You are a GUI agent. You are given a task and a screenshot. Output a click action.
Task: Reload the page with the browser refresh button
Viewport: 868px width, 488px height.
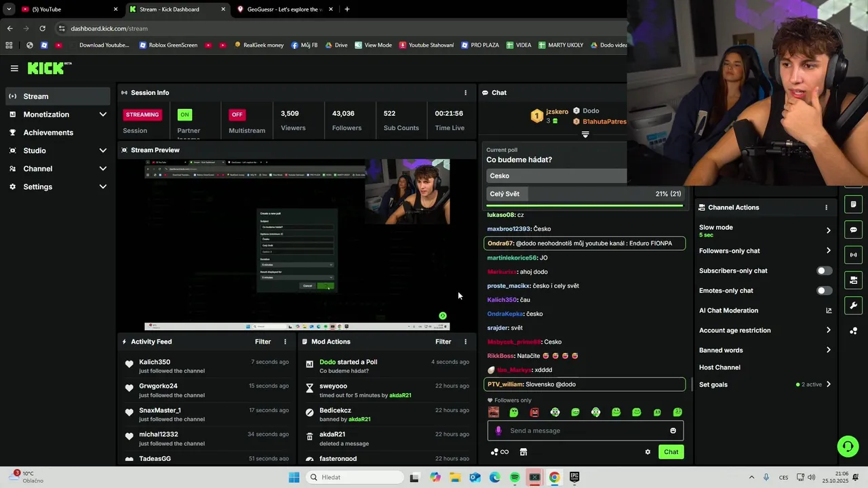pyautogui.click(x=42, y=28)
